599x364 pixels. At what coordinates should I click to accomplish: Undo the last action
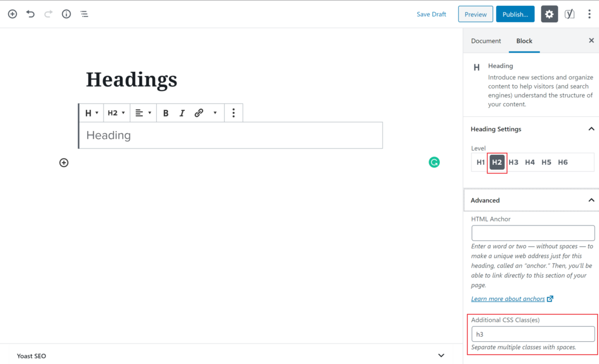(30, 14)
